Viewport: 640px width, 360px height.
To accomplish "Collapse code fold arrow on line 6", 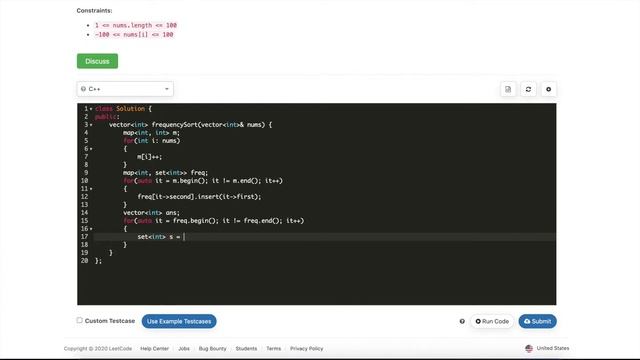I will 91,149.
